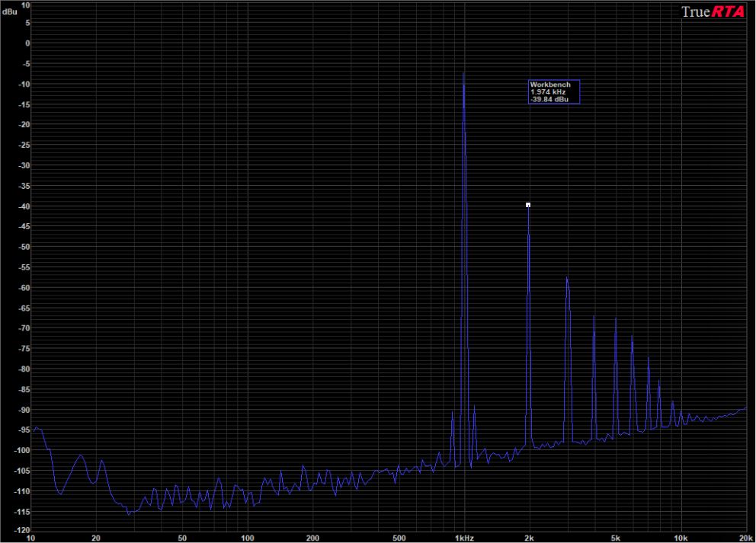Click the "100" label on the frequency axis
756x543 pixels.
(248, 538)
